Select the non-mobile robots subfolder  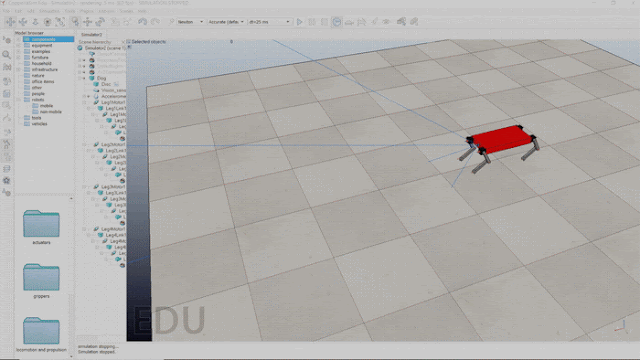tap(51, 111)
